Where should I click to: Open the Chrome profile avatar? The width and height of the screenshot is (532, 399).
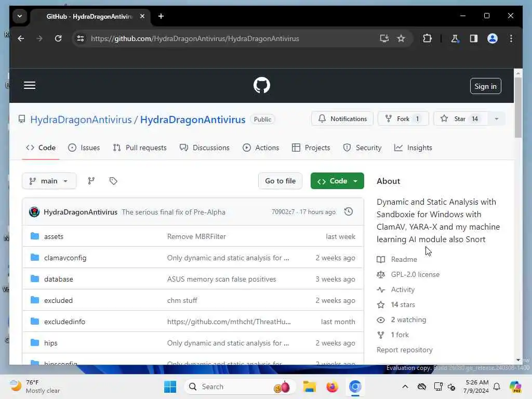pos(493,38)
